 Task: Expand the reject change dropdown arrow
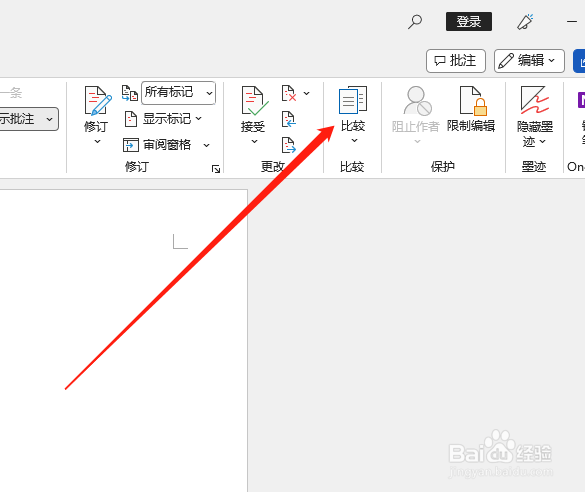(307, 93)
